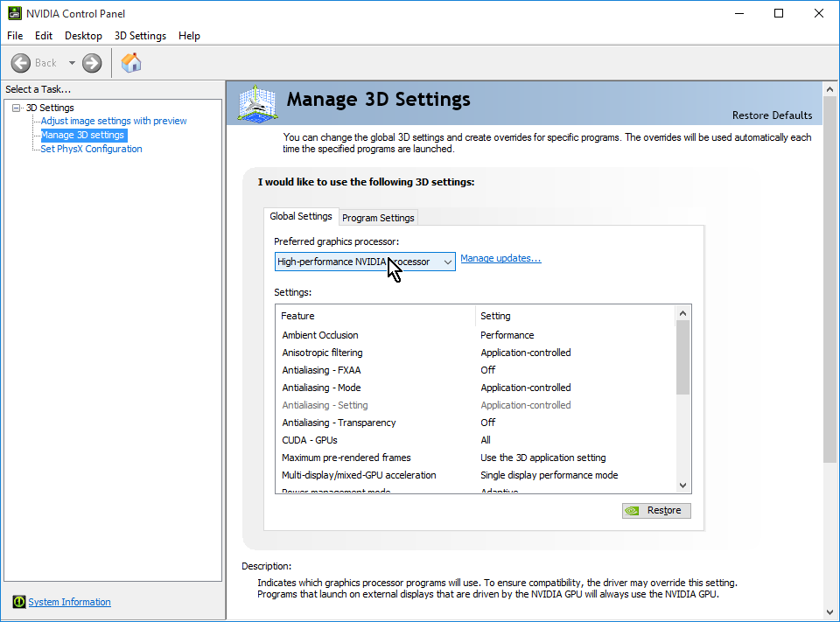Click Restore Defaults in the header
Viewport: 840px width, 622px height.
point(772,115)
